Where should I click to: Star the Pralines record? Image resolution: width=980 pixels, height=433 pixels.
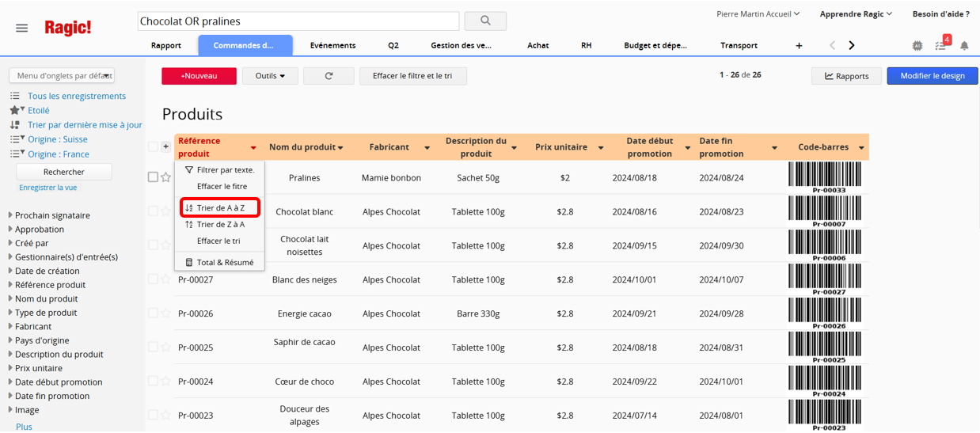point(166,177)
